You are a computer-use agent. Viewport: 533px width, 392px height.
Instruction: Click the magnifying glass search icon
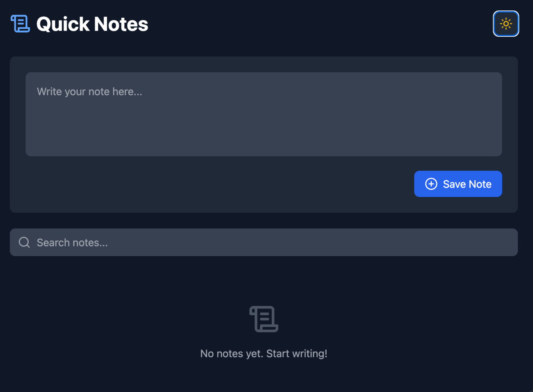coord(24,242)
